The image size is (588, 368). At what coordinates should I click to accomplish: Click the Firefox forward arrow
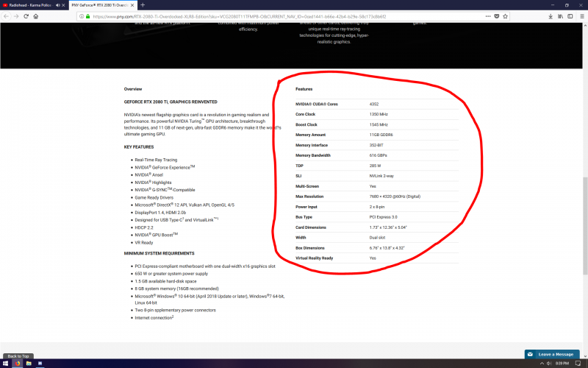tap(16, 16)
